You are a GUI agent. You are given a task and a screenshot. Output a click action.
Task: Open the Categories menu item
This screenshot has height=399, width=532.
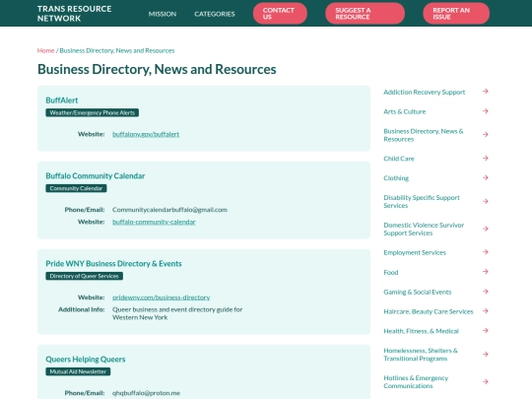coord(215,14)
